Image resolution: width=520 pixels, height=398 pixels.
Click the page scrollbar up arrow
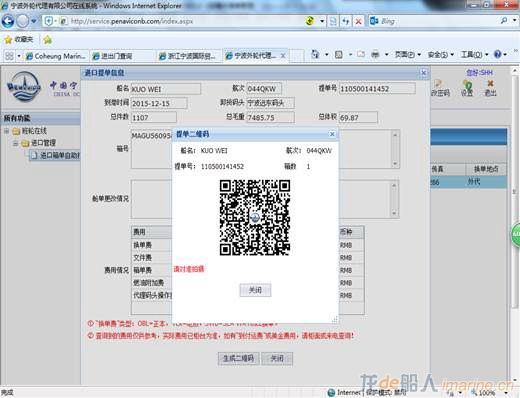point(515,71)
